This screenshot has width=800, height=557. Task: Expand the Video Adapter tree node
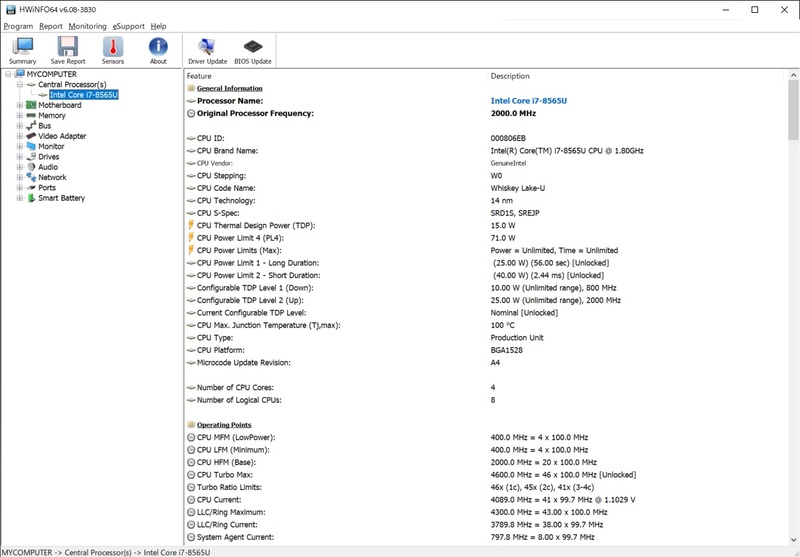[19, 136]
